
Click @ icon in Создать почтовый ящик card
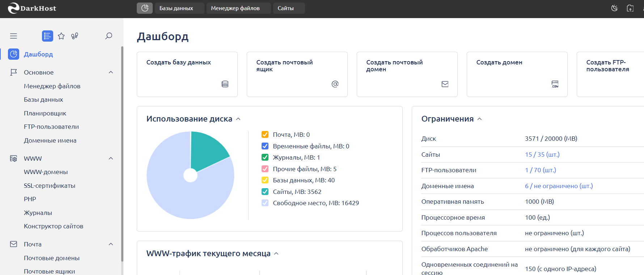click(x=335, y=84)
